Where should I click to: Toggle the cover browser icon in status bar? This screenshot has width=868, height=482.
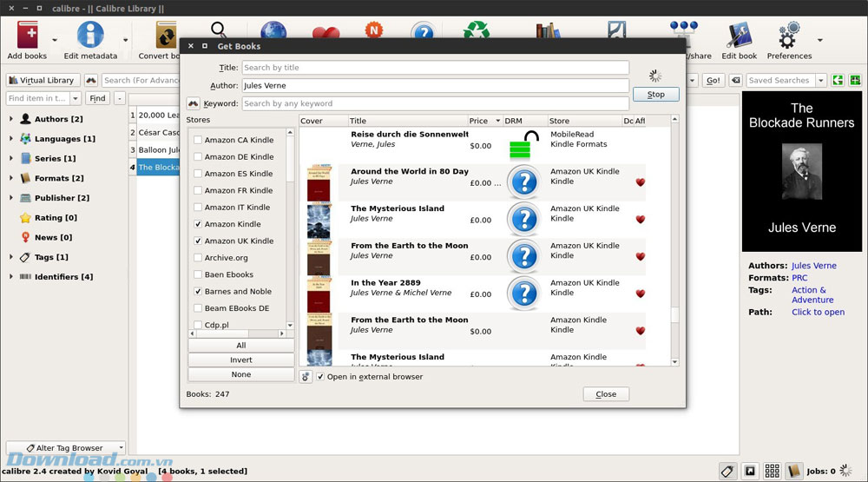(x=750, y=471)
